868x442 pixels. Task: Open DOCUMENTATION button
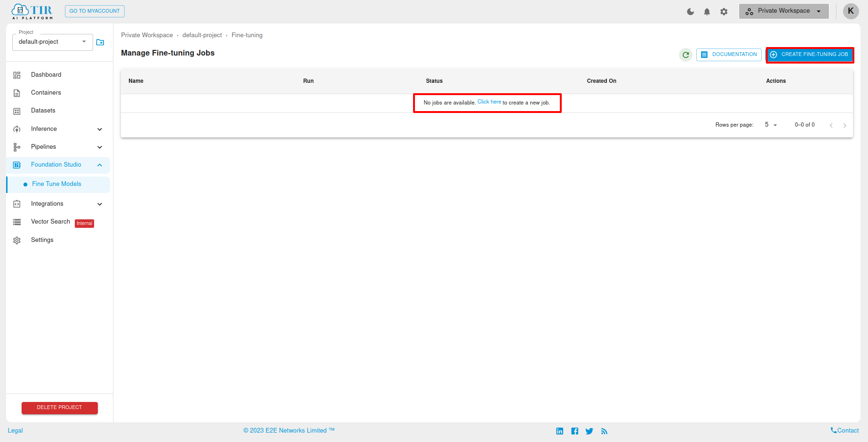[x=729, y=55]
